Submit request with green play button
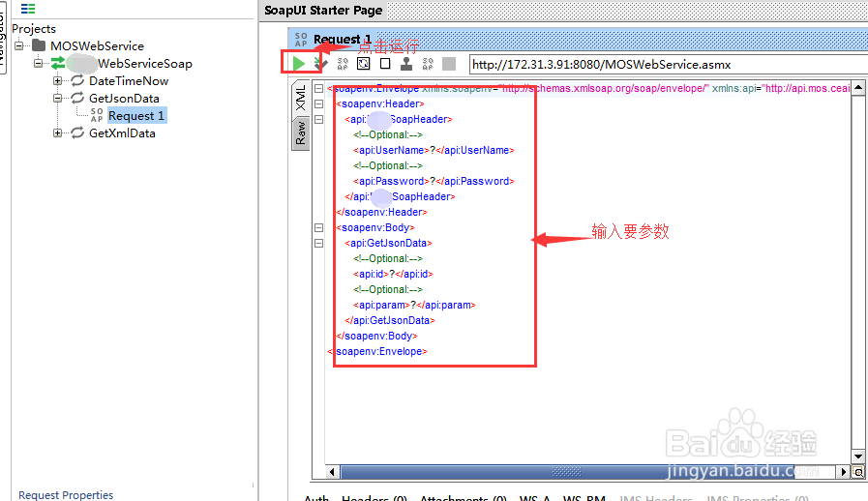Image resolution: width=868 pixels, height=501 pixels. pos(299,64)
